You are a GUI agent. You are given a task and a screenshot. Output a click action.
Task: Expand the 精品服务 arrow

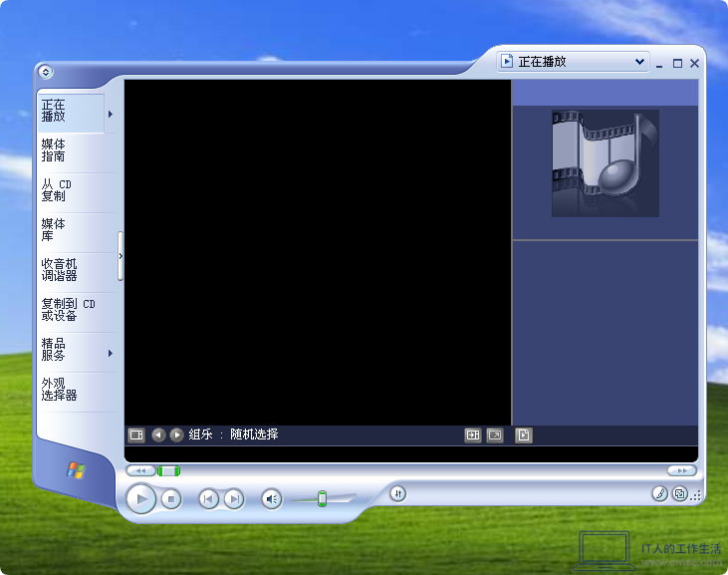click(111, 354)
